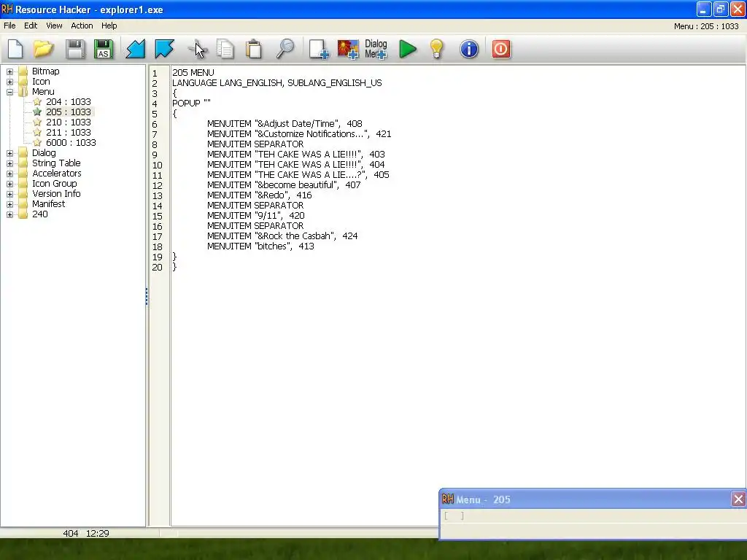Select menu resource 211 : 1033
Viewport: 747px width, 560px height.
68,133
